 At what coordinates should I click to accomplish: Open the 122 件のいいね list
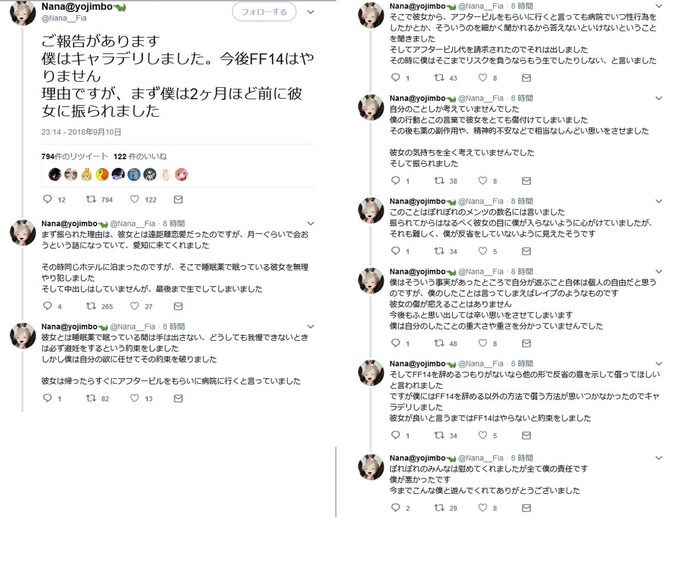pyautogui.click(x=140, y=156)
